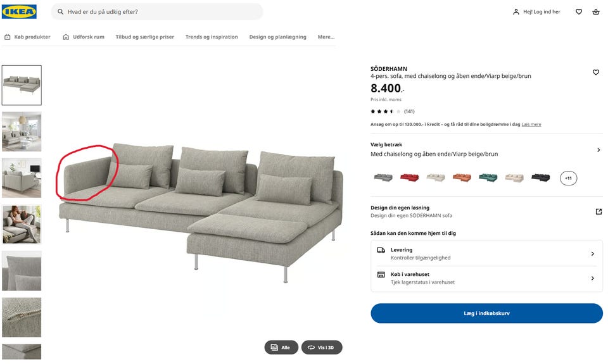Viewport: 608px width, 364px height.
Task: Open the Køb produkter menu
Action: coord(27,37)
